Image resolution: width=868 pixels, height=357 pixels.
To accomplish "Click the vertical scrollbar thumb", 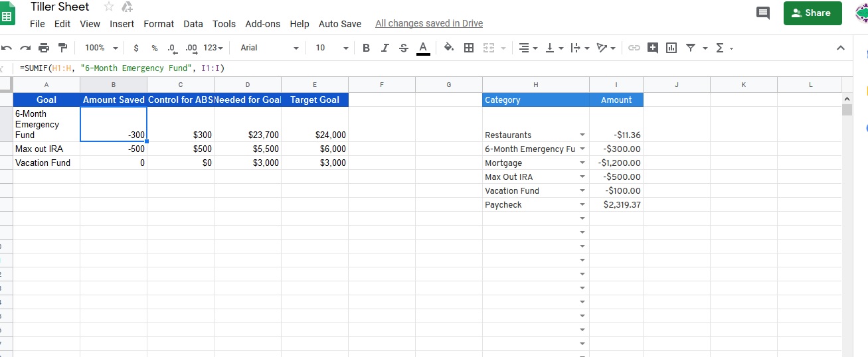I will [847, 110].
